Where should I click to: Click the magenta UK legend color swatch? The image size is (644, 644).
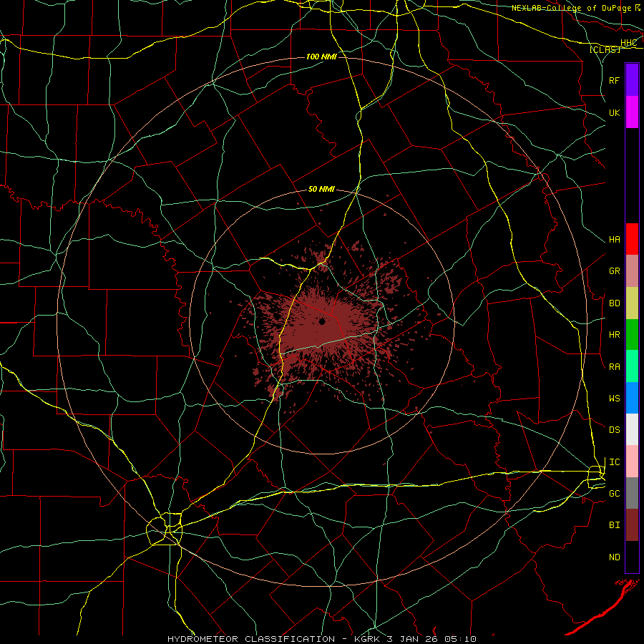632,112
